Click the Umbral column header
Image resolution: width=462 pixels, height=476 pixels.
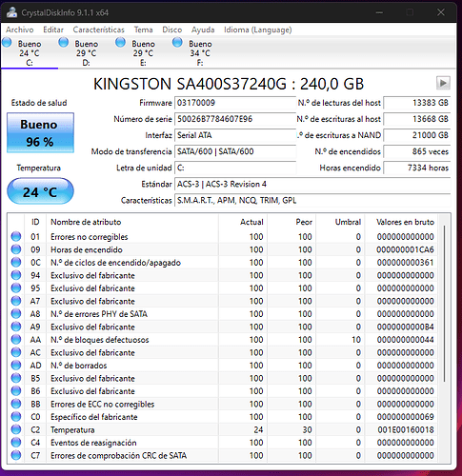(340, 222)
